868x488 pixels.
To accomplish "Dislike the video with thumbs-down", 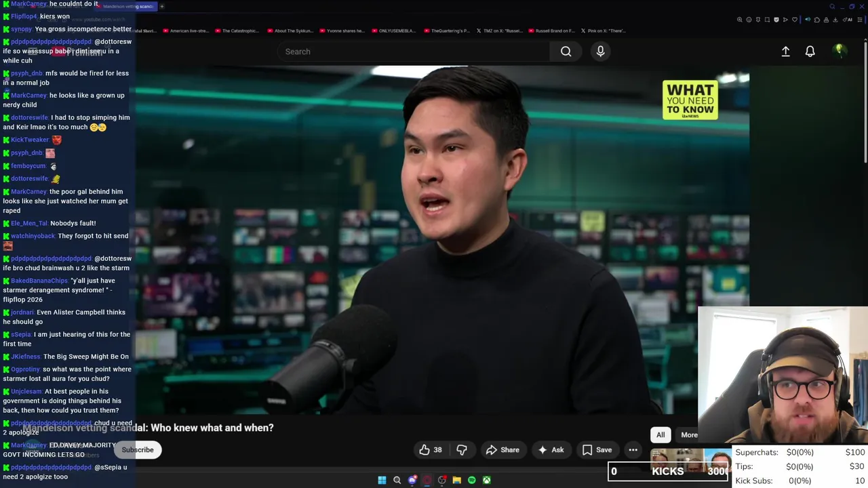I will tap(462, 449).
